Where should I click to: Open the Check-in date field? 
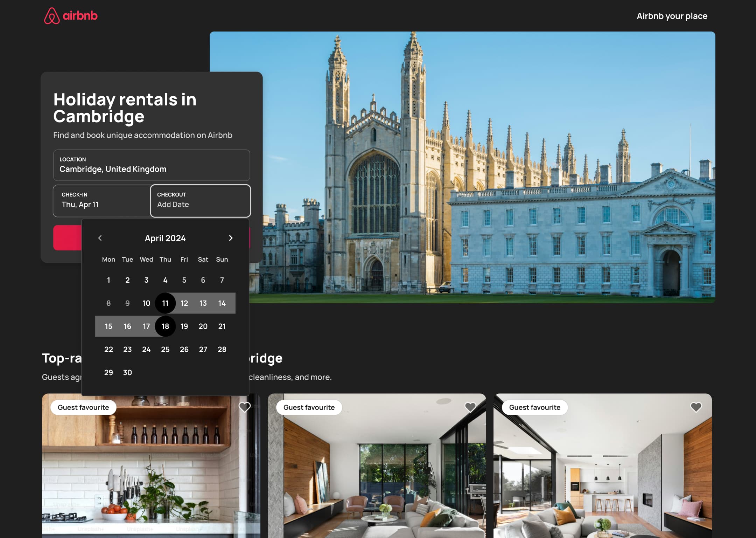pos(102,201)
